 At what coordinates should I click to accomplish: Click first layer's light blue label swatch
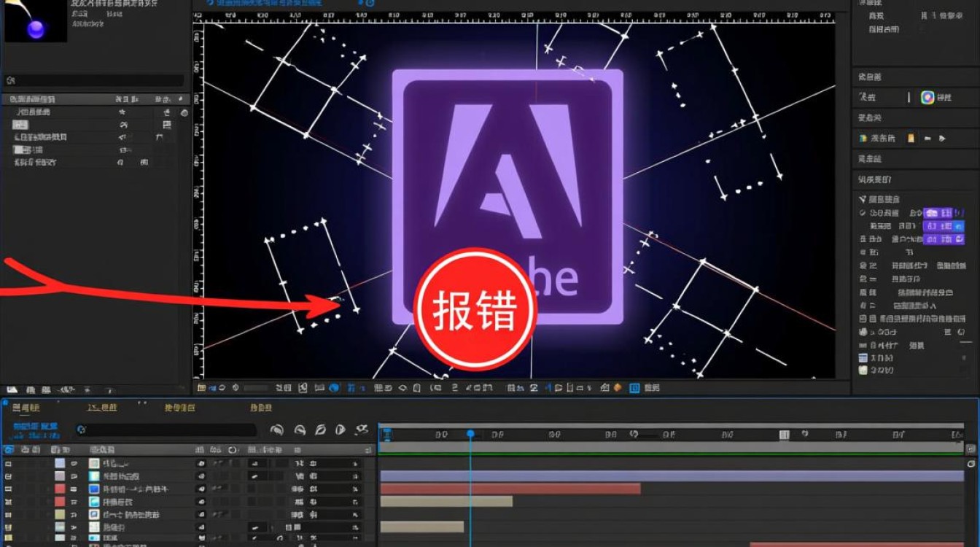pos(60,463)
